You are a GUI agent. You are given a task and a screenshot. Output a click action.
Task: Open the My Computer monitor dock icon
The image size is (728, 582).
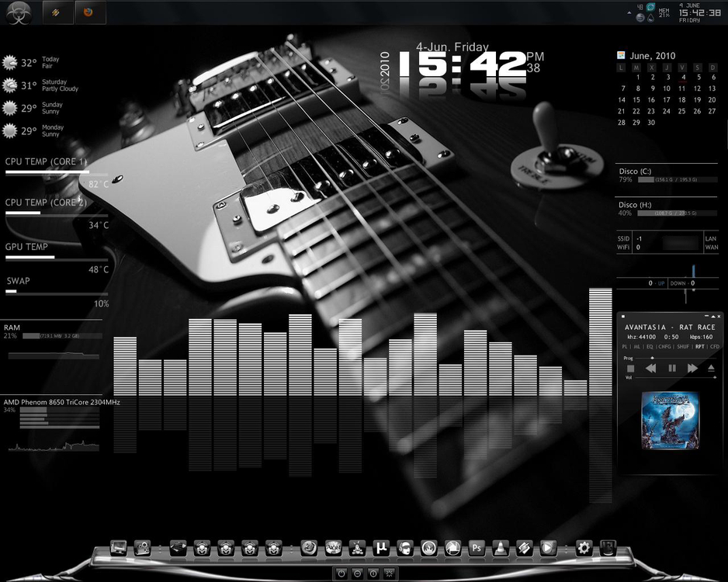point(119,548)
